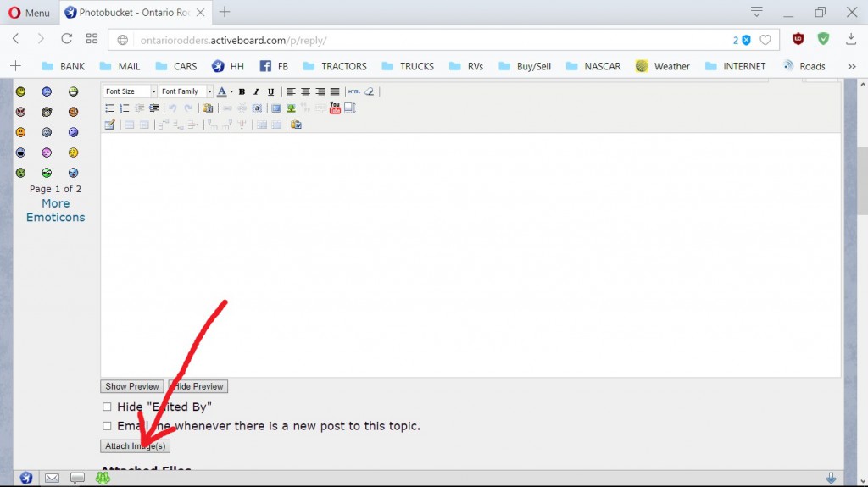Enable email notification for new posts
Image resolution: width=868 pixels, height=487 pixels.
click(107, 426)
